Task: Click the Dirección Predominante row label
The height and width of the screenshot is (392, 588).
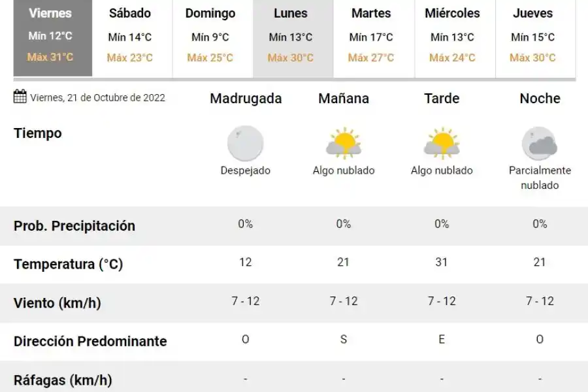Action: point(90,341)
